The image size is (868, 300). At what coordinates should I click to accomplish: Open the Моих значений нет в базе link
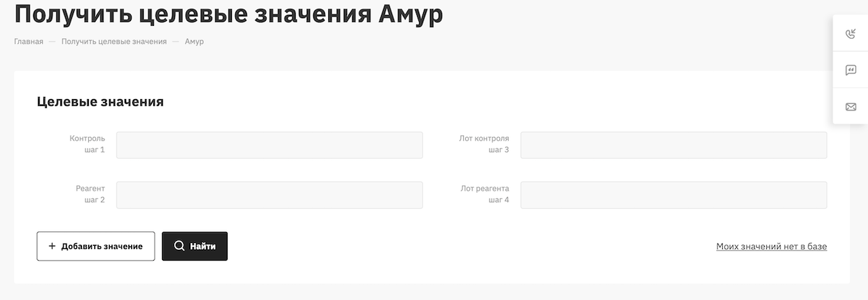coord(771,246)
